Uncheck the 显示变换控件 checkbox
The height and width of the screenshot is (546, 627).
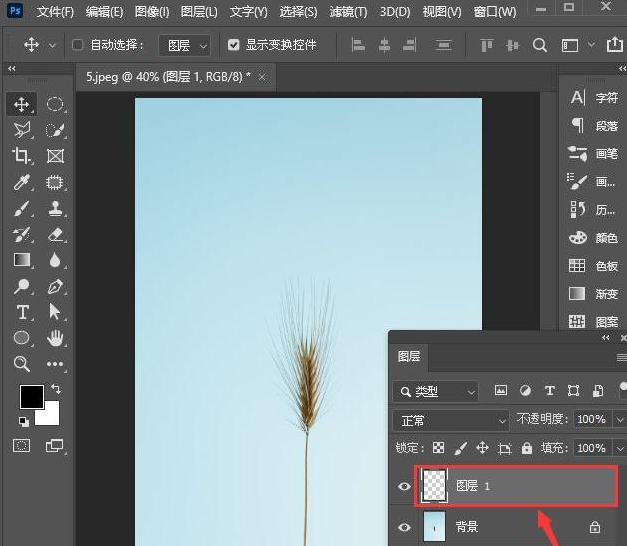tap(234, 45)
